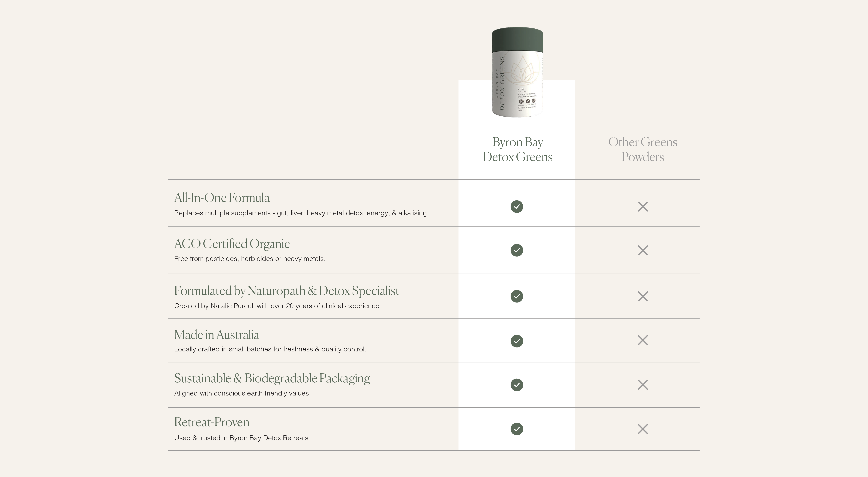Click the Retreat-Proven row green checkmark
The image size is (868, 477).
tap(517, 429)
